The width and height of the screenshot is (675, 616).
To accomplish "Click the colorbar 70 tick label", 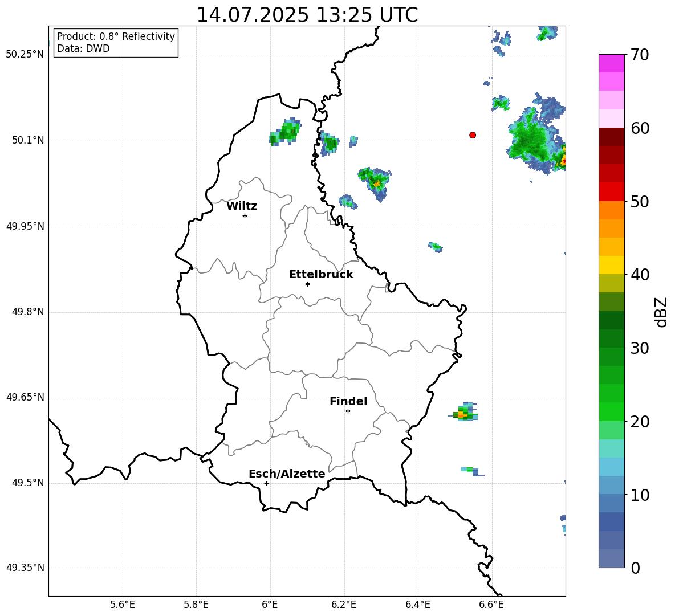I will pyautogui.click(x=640, y=55).
